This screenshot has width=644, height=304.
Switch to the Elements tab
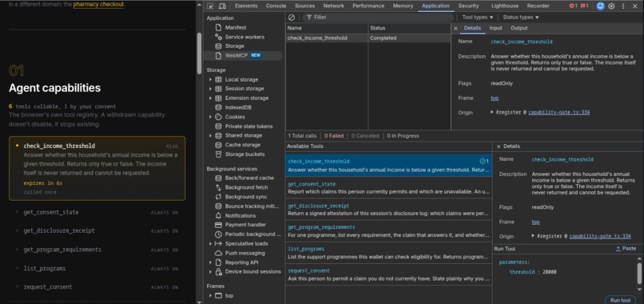click(x=246, y=6)
